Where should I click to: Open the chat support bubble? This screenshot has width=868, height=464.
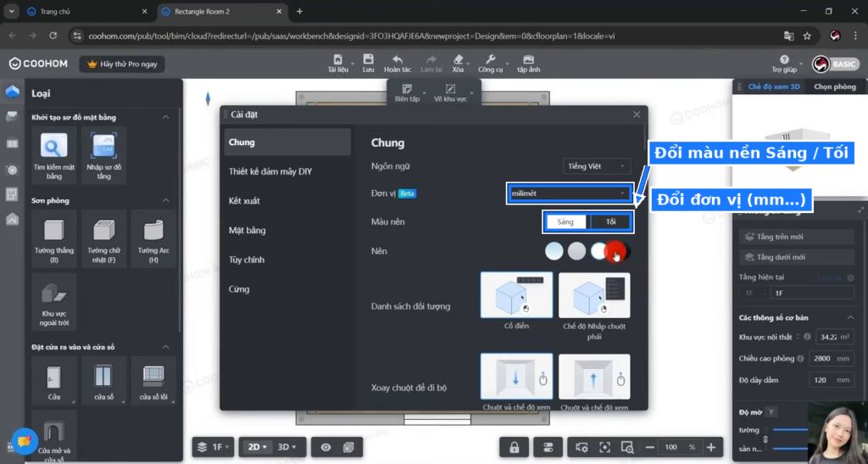[x=24, y=441]
